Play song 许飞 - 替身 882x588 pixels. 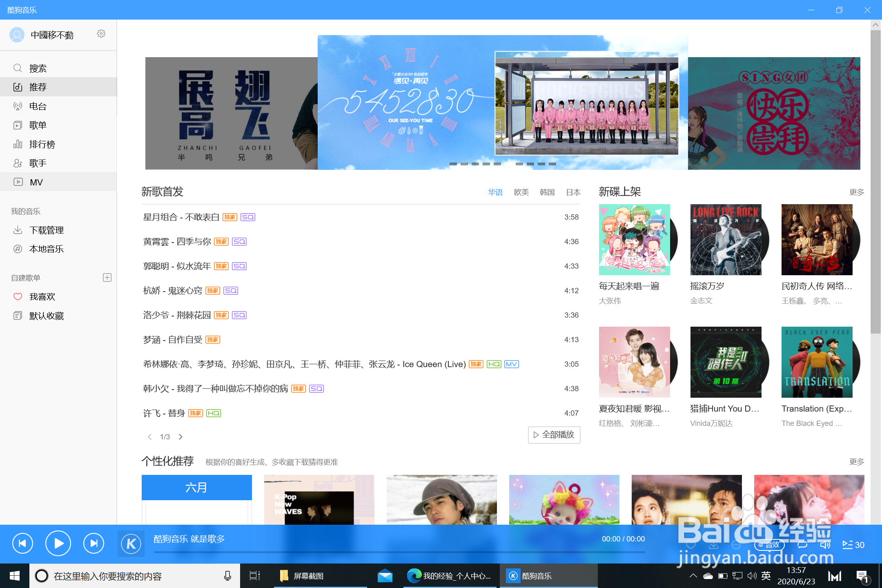coord(164,413)
